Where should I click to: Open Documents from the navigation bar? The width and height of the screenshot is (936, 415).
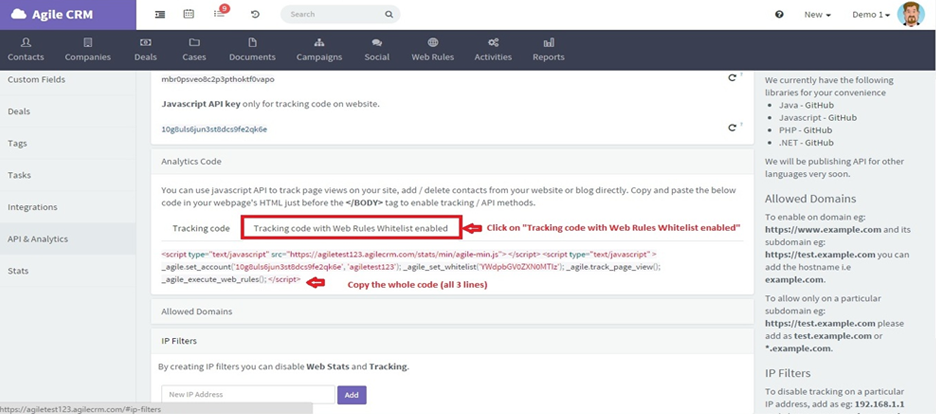coord(253,50)
